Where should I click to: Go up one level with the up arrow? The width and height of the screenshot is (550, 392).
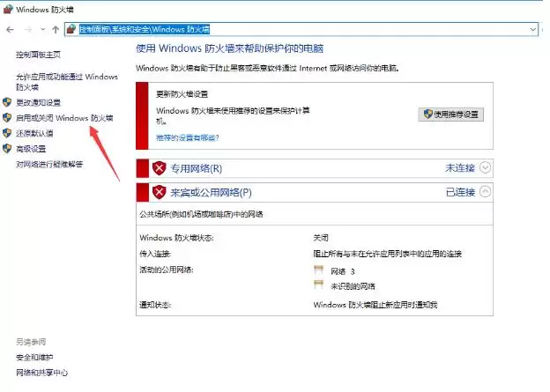(56, 29)
